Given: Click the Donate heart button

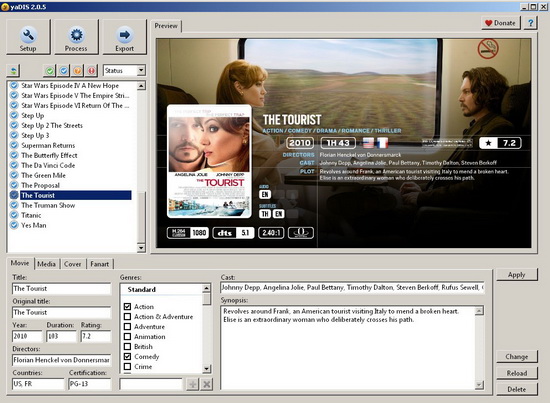Looking at the screenshot, I should pyautogui.click(x=501, y=23).
